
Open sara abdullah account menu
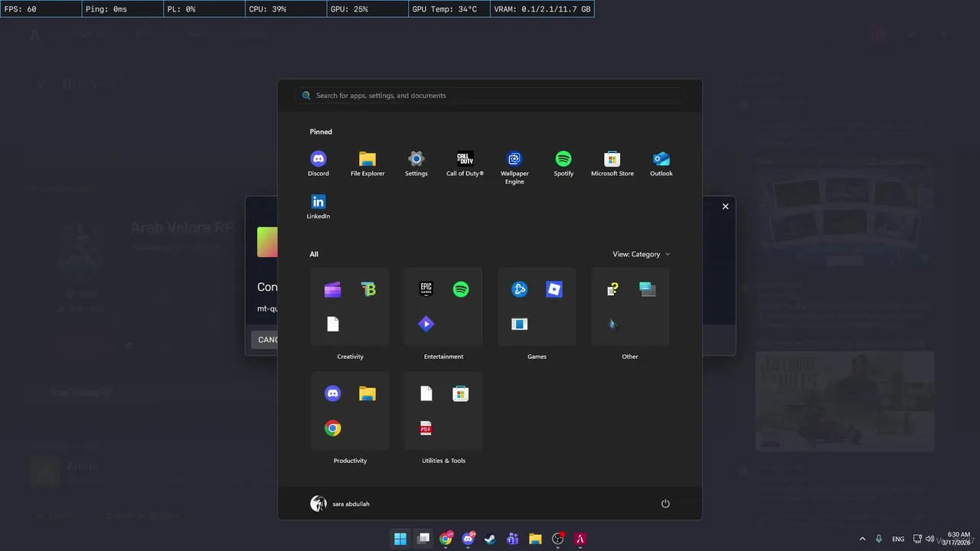point(340,504)
